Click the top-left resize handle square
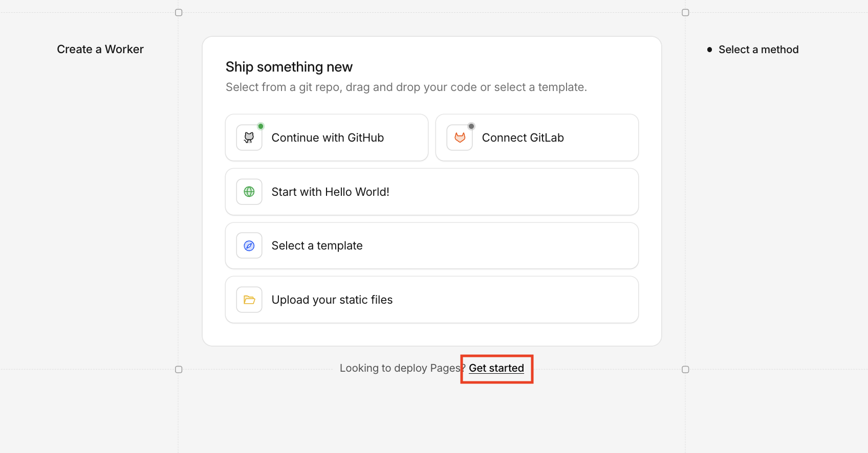 179,12
